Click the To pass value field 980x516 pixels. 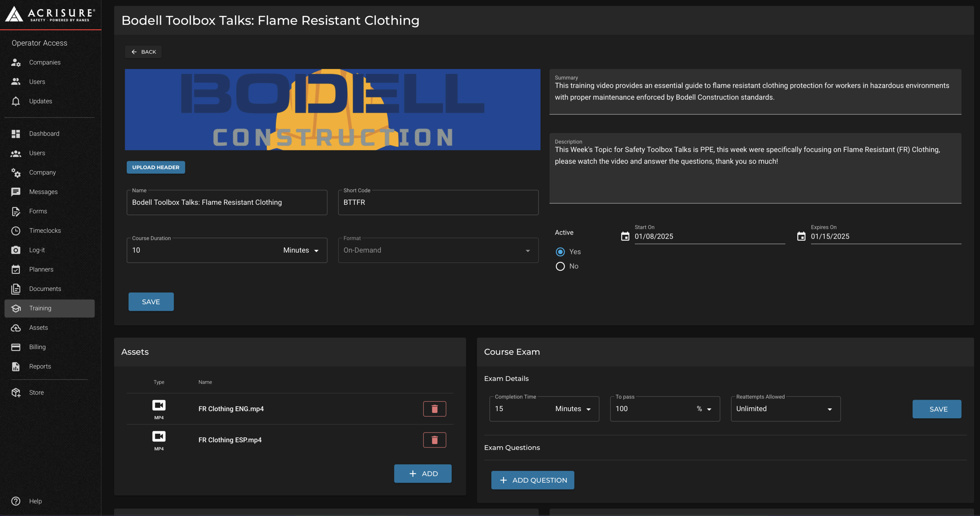coord(653,409)
